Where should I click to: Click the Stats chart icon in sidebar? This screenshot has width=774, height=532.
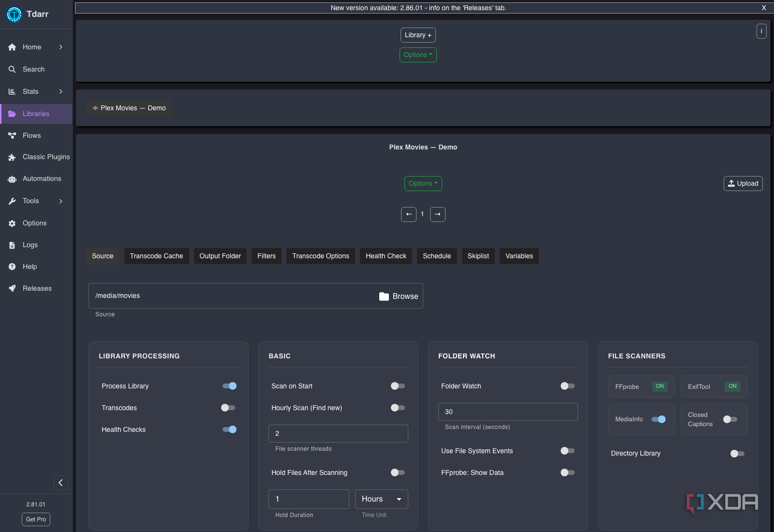[12, 91]
